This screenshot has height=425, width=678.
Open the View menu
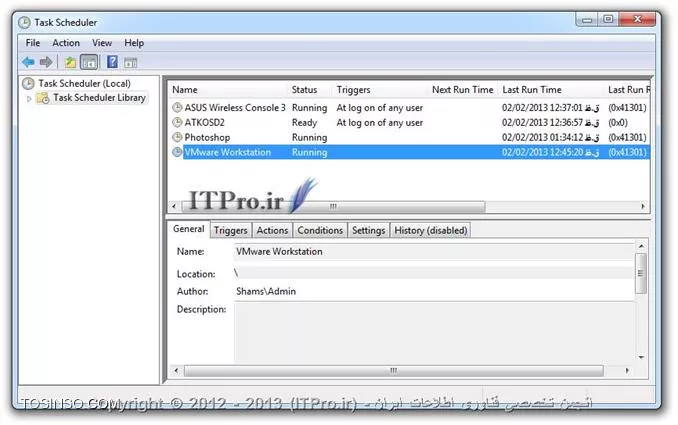[102, 43]
